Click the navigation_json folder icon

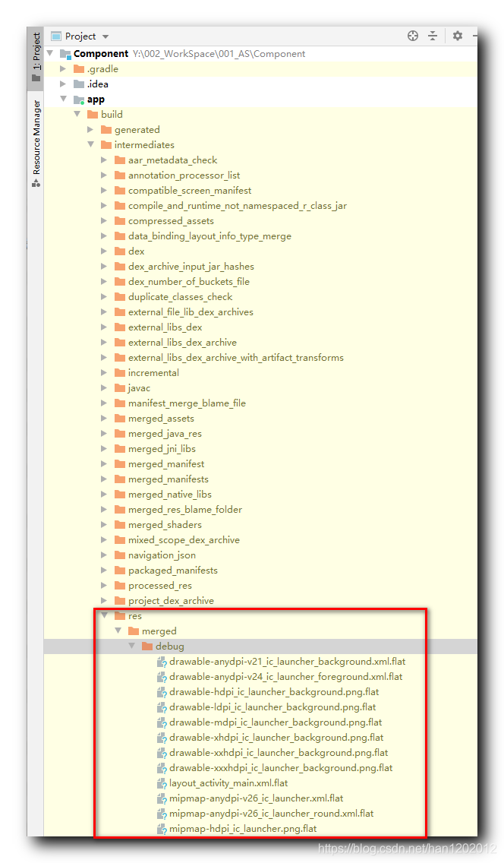(120, 555)
